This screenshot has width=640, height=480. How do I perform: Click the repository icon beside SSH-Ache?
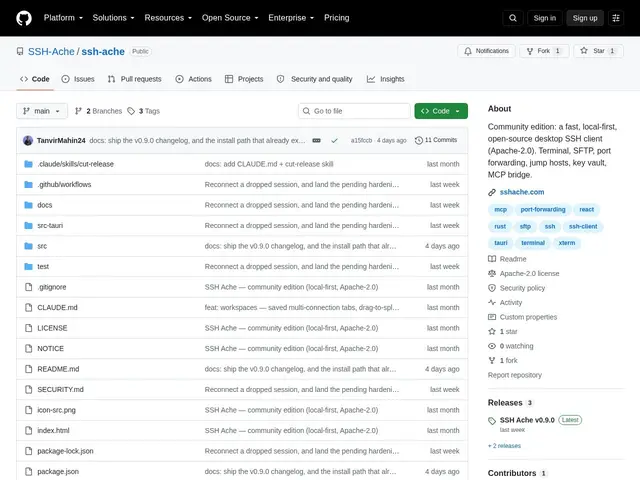[x=20, y=51]
